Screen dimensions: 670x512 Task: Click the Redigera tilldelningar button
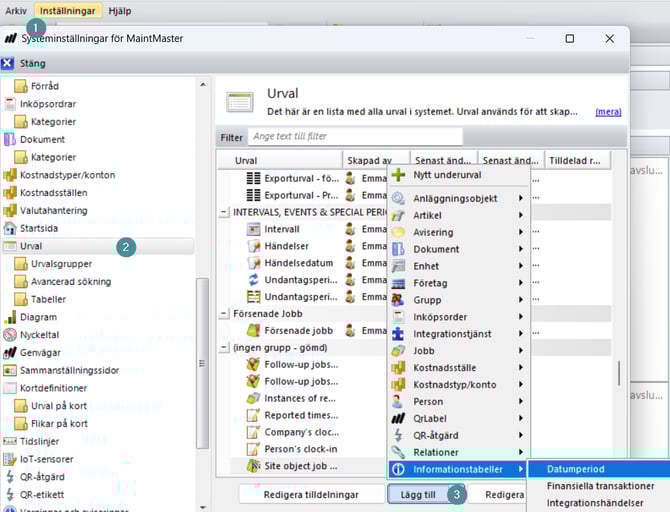point(310,495)
